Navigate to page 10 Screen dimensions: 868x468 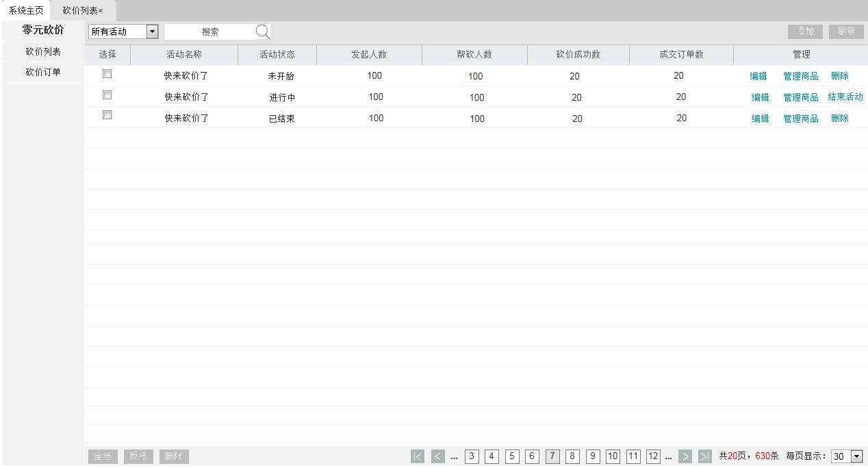(613, 456)
